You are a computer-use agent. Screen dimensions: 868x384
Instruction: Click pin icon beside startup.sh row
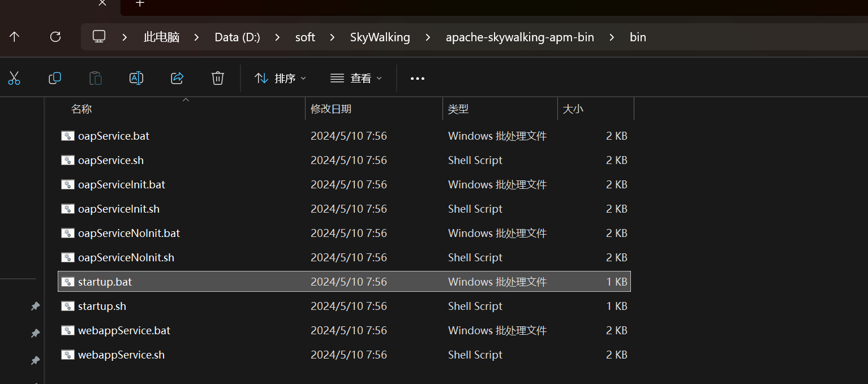(35, 306)
